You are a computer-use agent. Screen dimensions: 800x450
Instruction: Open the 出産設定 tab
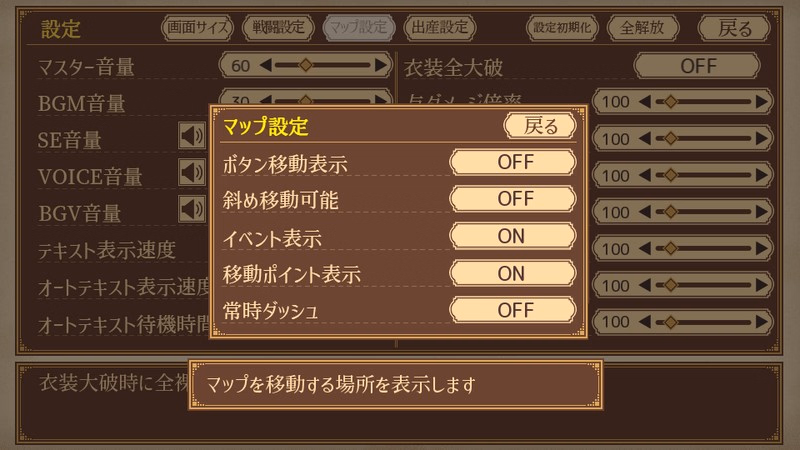point(440,28)
